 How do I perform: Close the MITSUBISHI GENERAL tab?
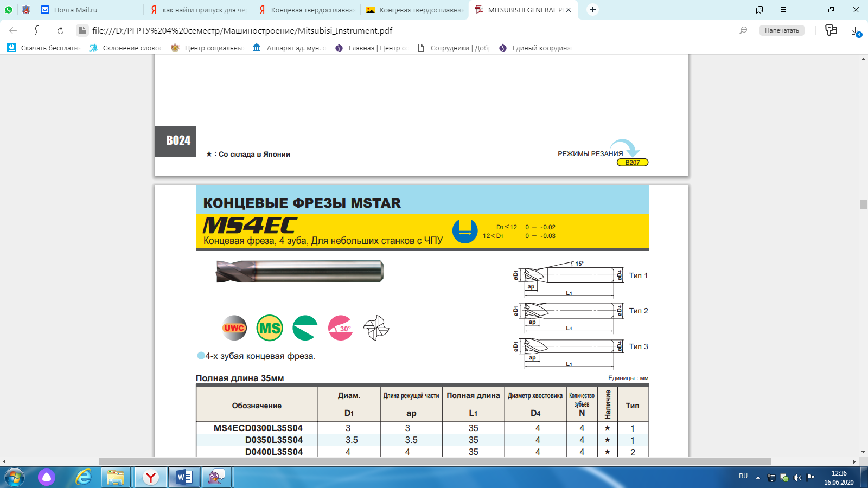click(x=569, y=10)
